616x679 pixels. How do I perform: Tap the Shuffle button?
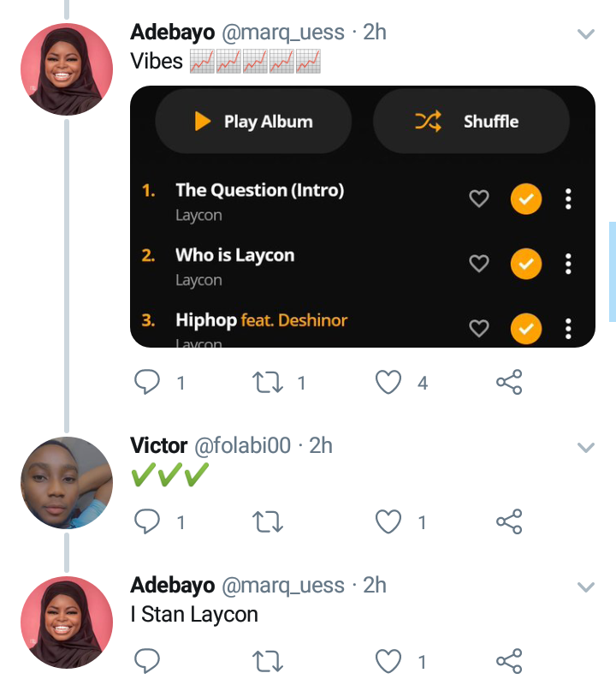(471, 122)
